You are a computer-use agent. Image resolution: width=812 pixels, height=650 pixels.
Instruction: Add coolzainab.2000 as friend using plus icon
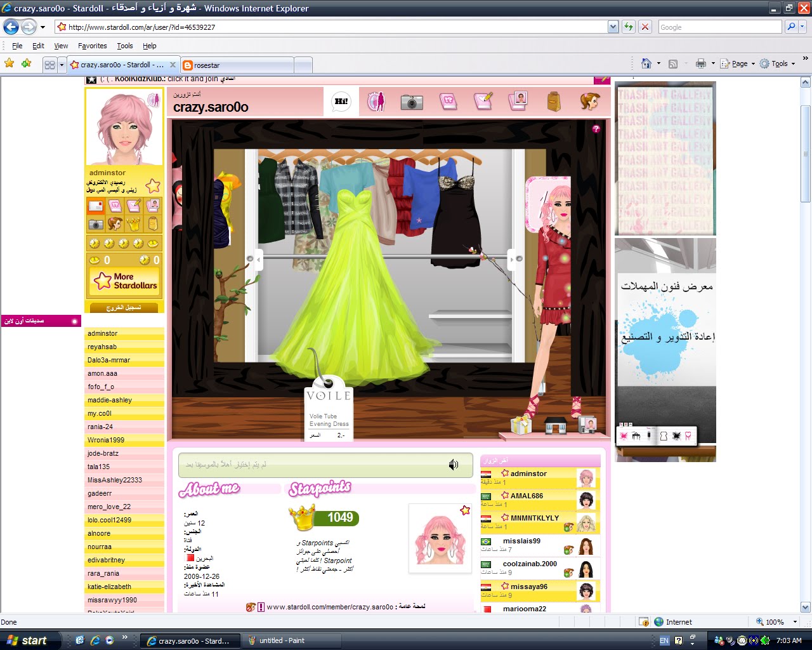click(x=568, y=573)
